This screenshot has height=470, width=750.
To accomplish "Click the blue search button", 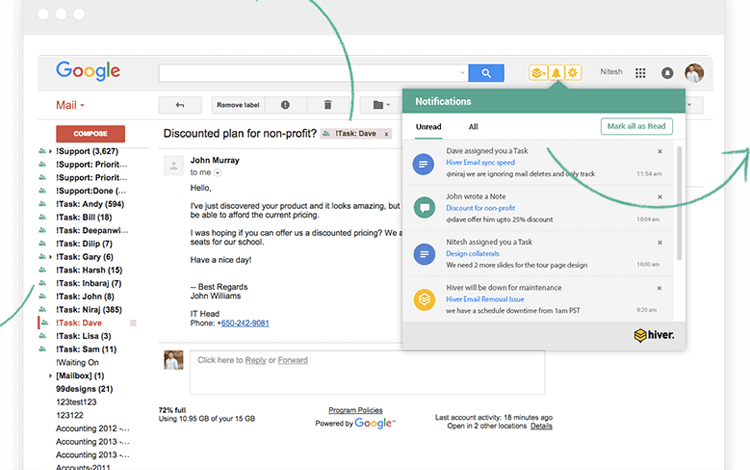I will [x=486, y=73].
